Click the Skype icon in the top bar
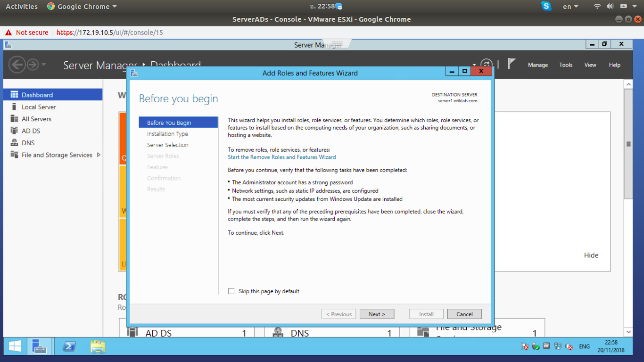 point(546,6)
